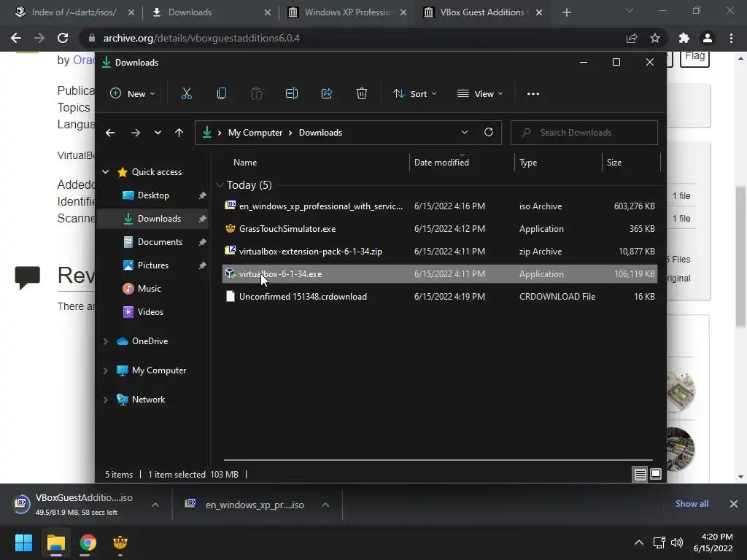
Task: Open the Windows Start menu
Action: coord(23,542)
